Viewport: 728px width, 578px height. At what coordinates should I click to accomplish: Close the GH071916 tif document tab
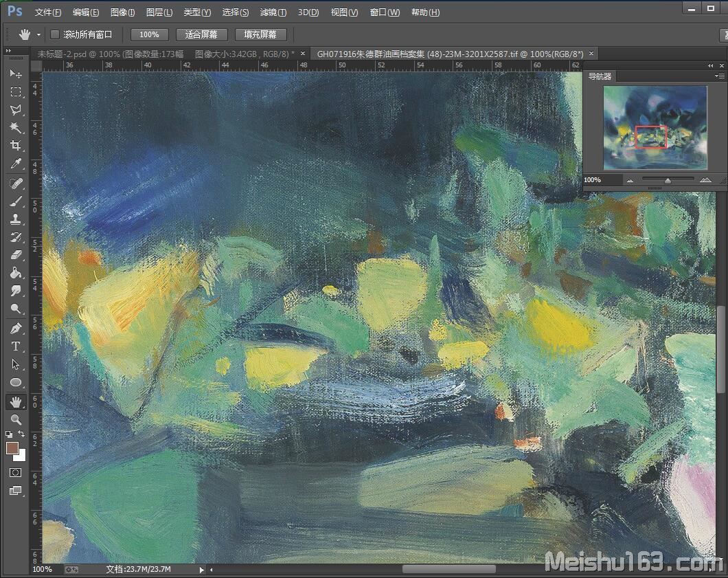(591, 54)
